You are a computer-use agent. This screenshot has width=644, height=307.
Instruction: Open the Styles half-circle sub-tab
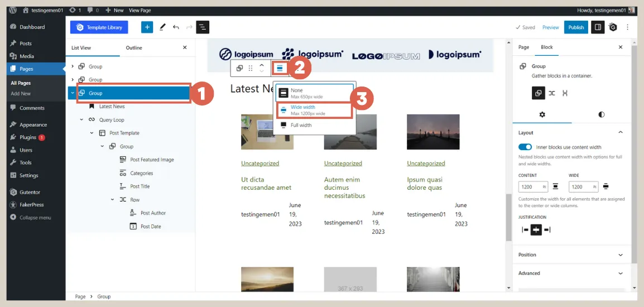point(601,114)
